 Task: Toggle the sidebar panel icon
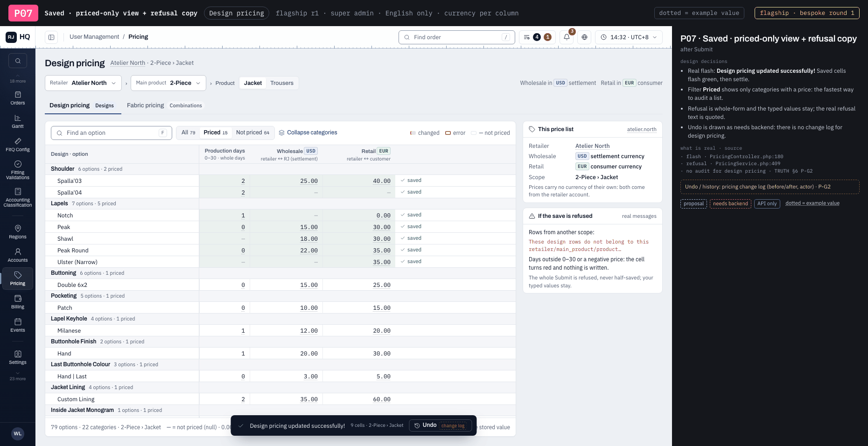tap(51, 37)
